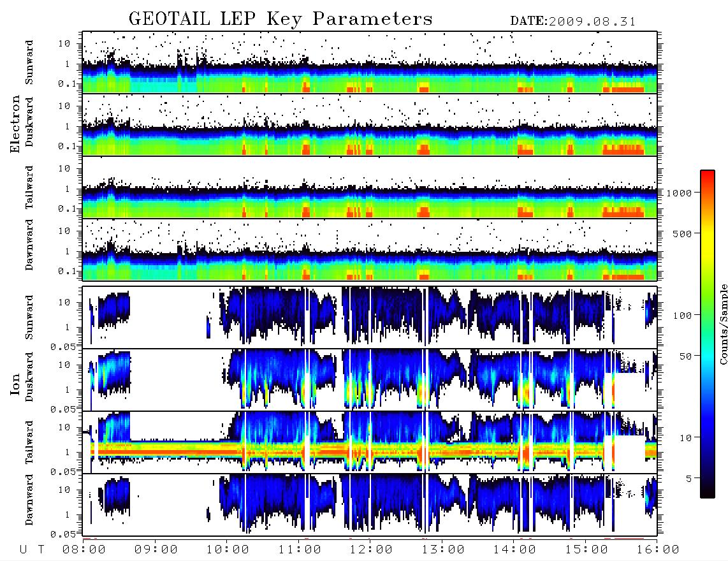Click the "100" colorbar tick label
Viewport: 728px width, 561px height.
682,316
